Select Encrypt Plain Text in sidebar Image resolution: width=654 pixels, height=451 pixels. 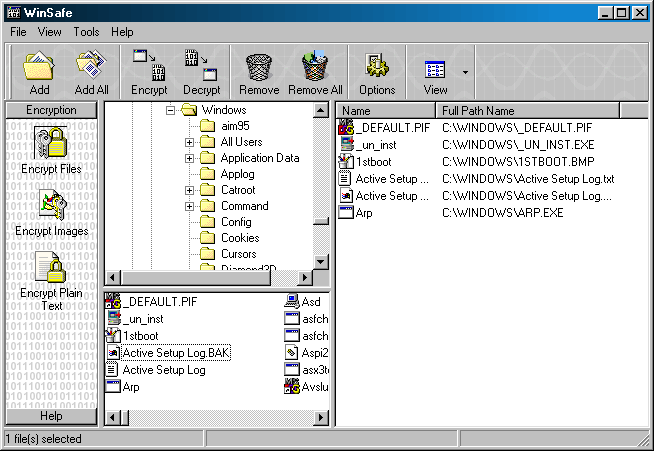click(51, 282)
